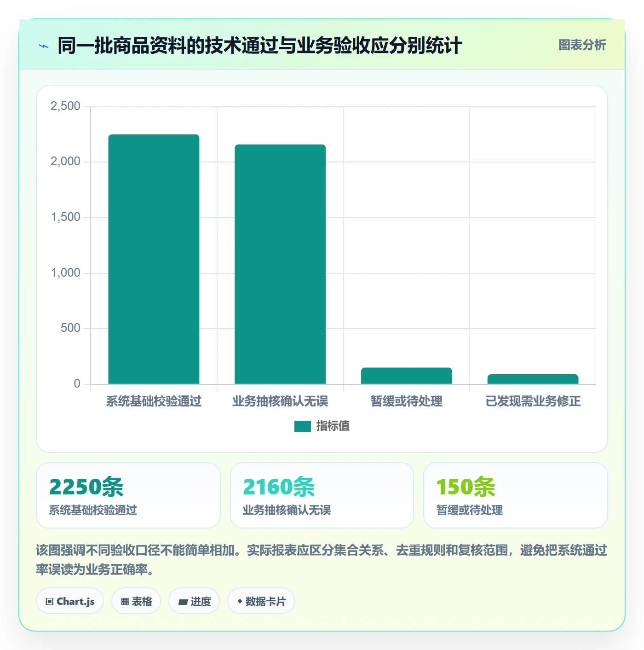Click the chart title 同一批商品资料的技术通过与业务验收应分别统计
Viewport: 644px width, 650px height.
[x=259, y=46]
